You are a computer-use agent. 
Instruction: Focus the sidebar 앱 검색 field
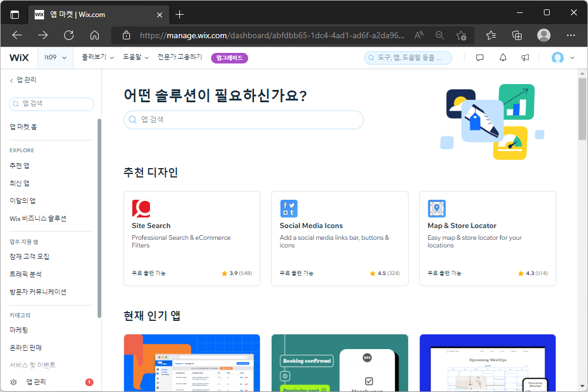(51, 104)
